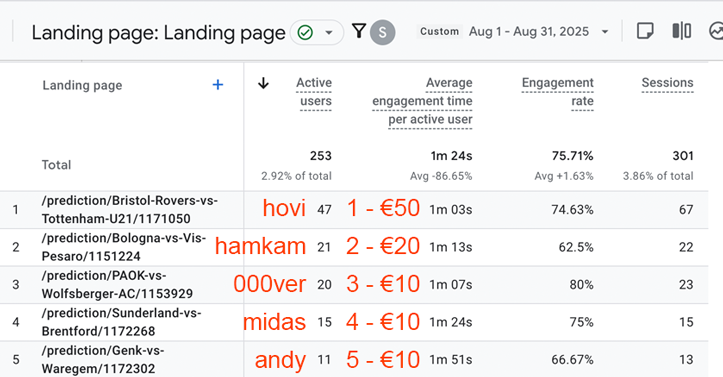Add dimension with blue plus icon

point(218,85)
